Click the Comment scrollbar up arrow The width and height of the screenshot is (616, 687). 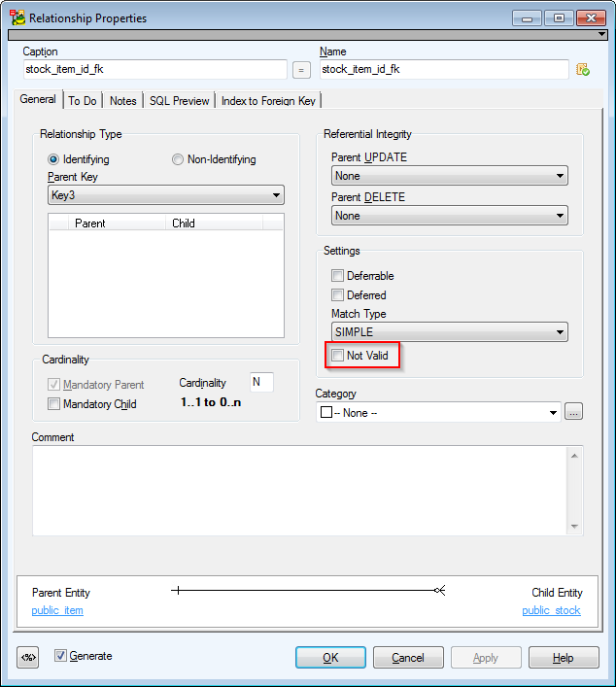(x=574, y=456)
